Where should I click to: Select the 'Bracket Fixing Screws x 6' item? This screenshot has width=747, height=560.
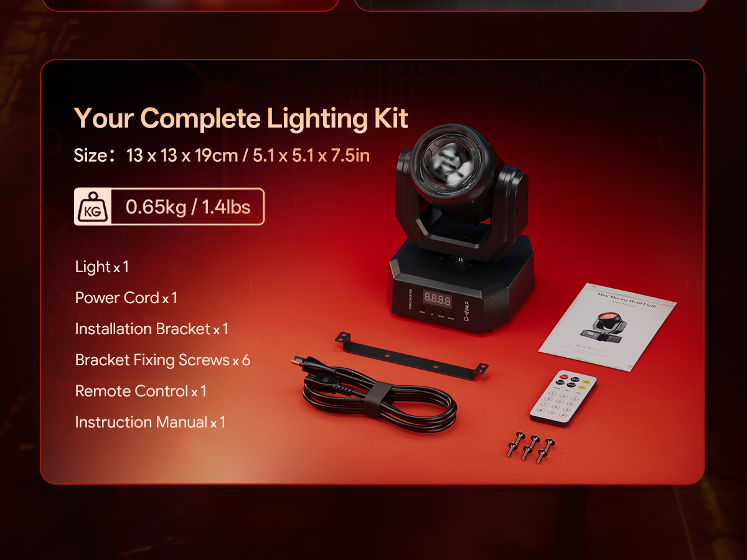click(162, 360)
